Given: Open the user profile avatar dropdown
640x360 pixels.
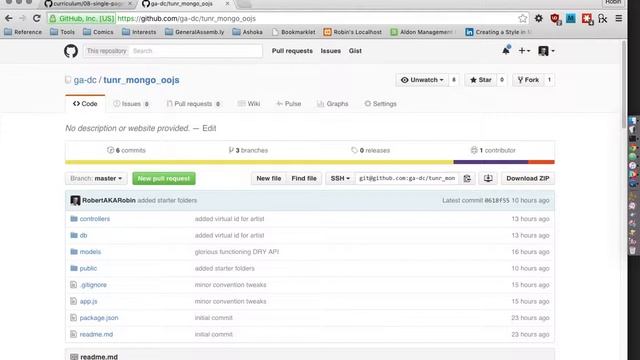Looking at the screenshot, I should [x=546, y=51].
